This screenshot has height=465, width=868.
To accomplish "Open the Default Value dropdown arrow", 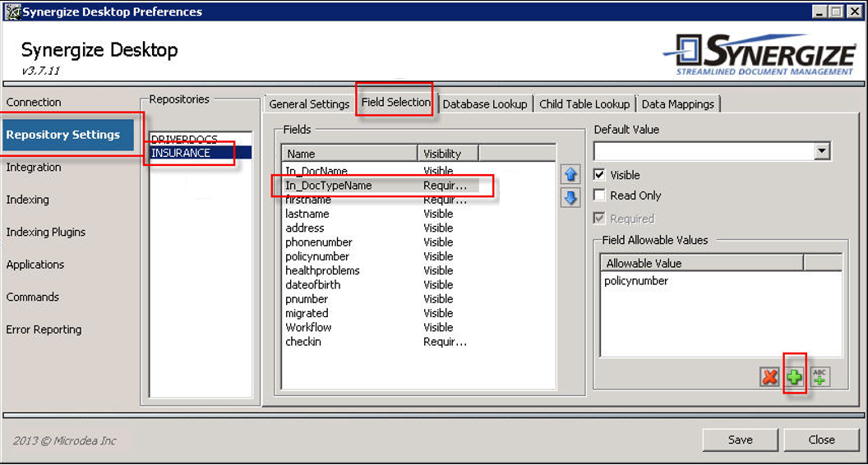I will point(822,150).
